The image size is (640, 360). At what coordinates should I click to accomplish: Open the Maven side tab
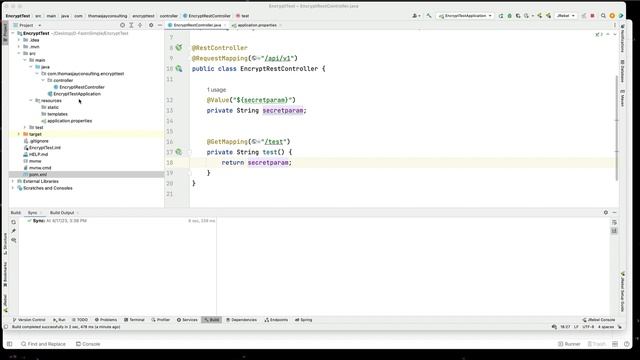(622, 98)
